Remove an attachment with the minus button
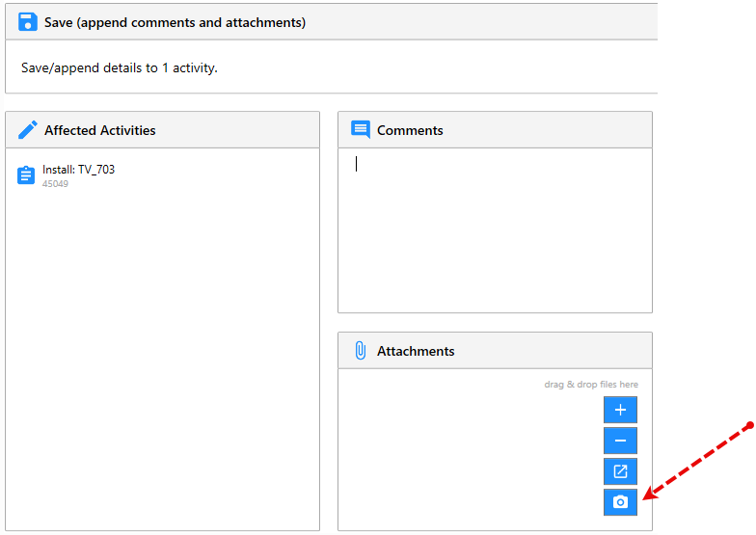This screenshot has width=756, height=535. tap(620, 441)
